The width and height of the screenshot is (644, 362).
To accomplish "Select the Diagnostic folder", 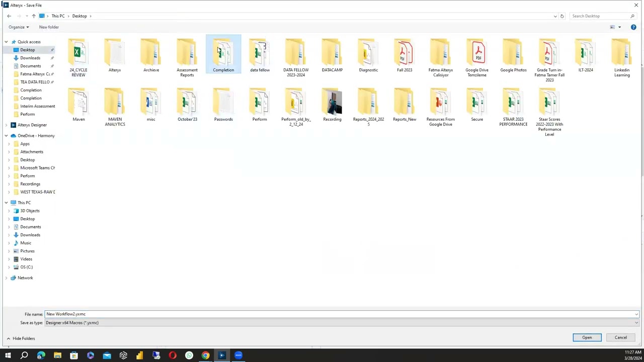I will pyautogui.click(x=368, y=55).
